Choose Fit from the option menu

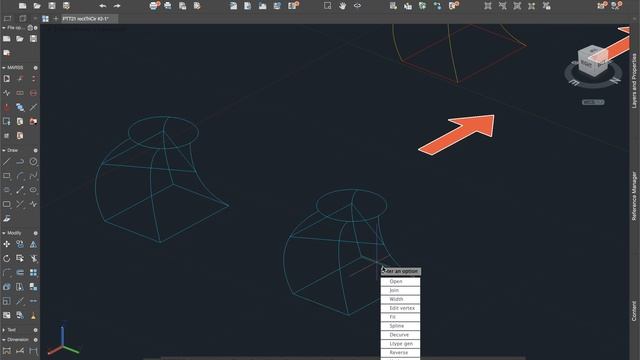[400, 317]
